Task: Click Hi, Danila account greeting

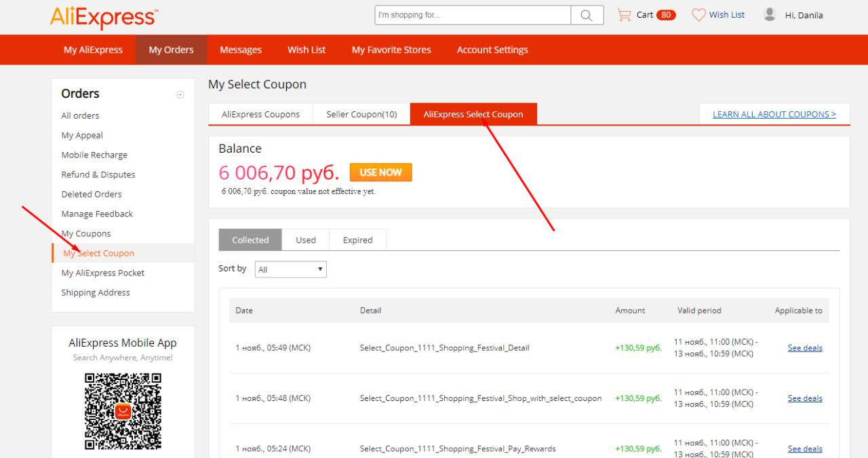Action: (x=804, y=15)
